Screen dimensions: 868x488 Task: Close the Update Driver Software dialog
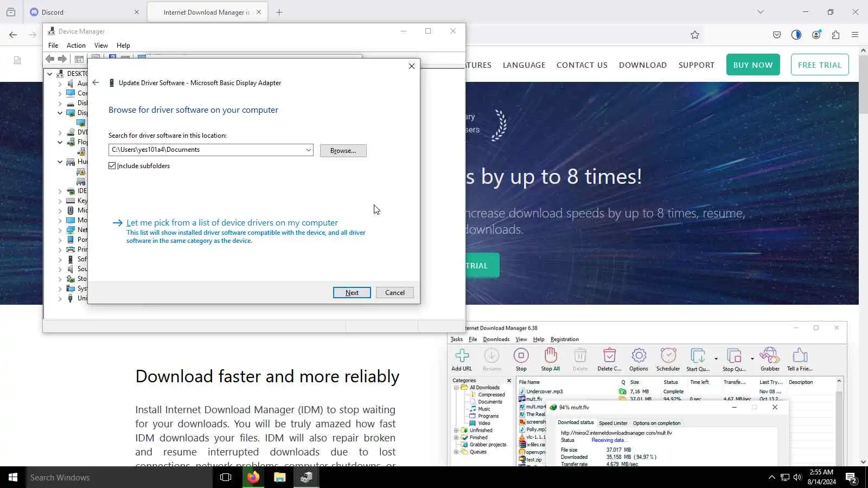(x=412, y=66)
